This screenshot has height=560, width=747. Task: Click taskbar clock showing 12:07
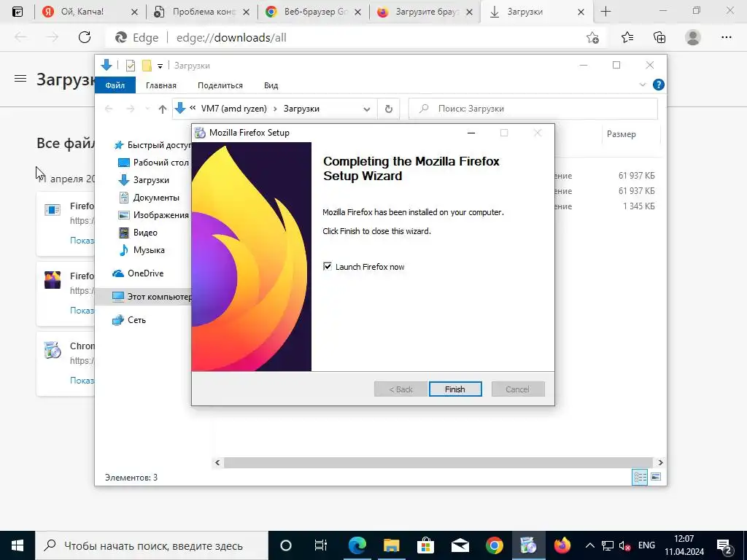click(684, 545)
